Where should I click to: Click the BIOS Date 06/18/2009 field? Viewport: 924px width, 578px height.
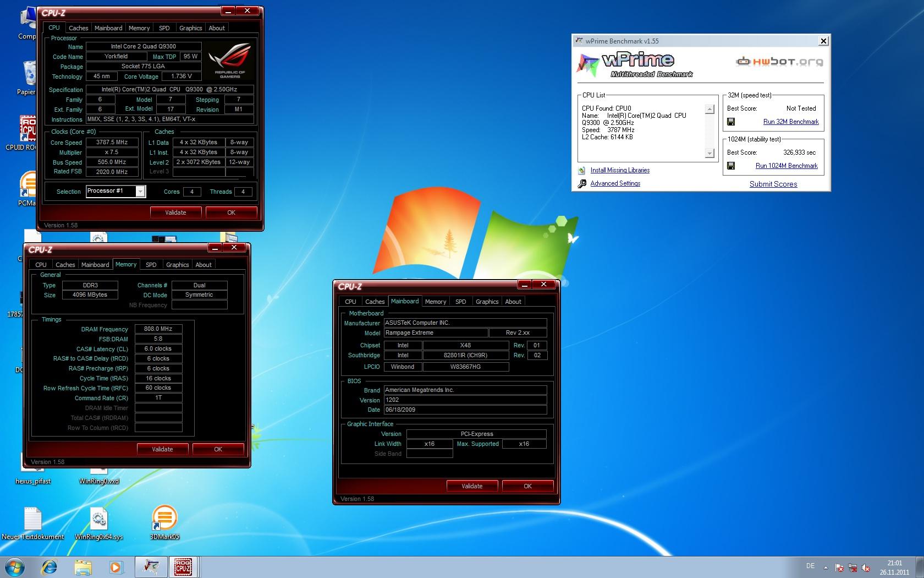[465, 410]
